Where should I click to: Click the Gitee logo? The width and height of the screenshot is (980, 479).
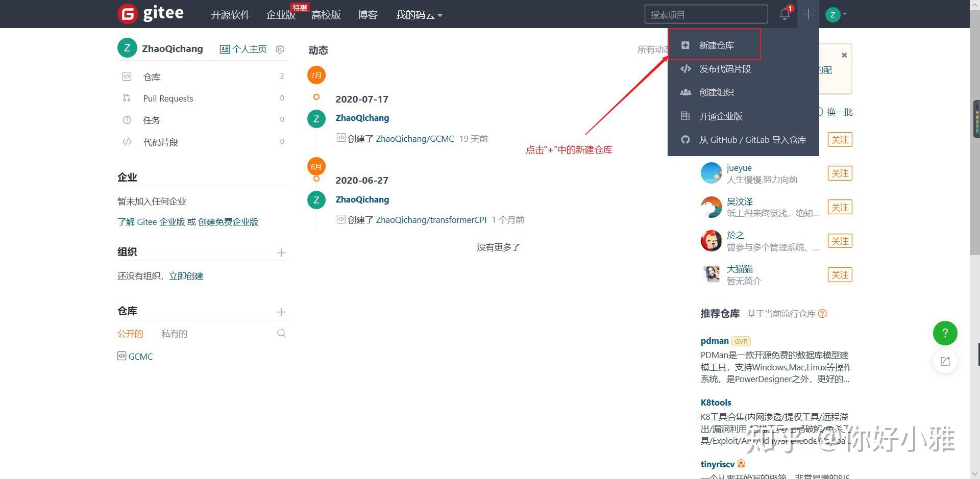151,14
